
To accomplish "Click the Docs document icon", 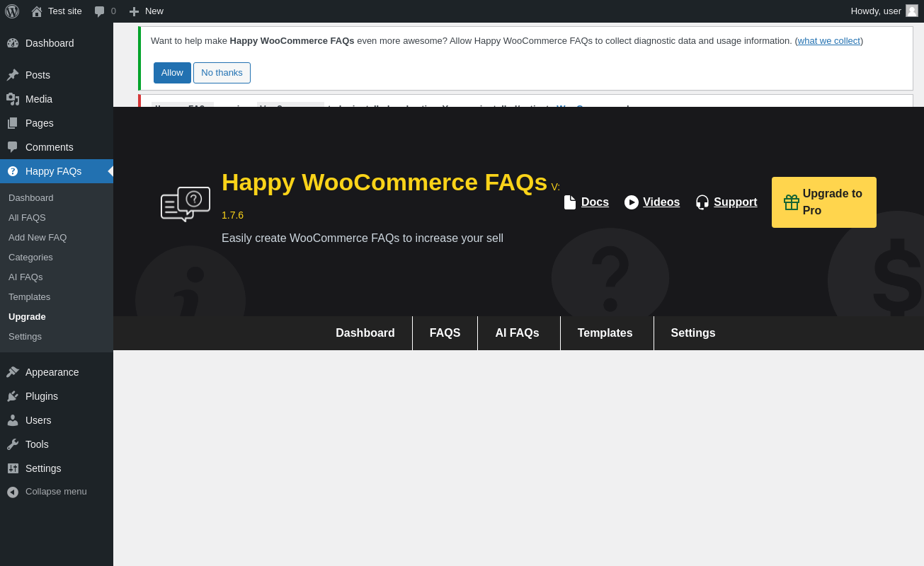I will point(570,202).
